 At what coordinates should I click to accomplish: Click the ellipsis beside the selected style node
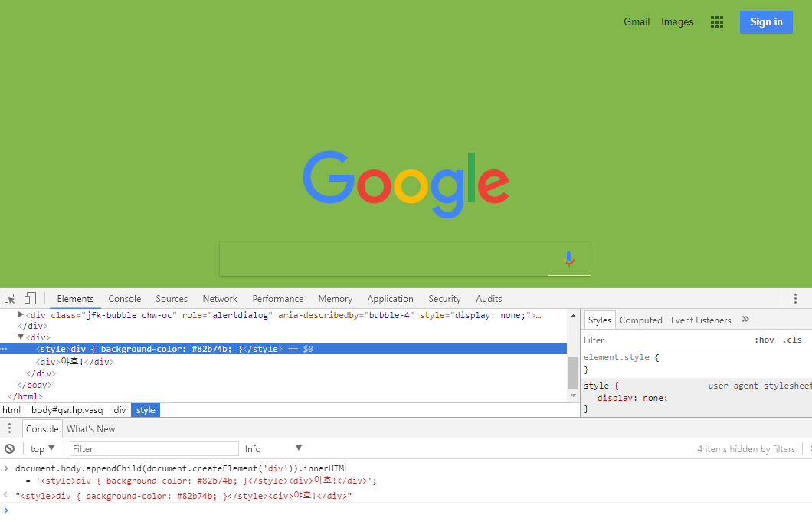click(x=4, y=349)
